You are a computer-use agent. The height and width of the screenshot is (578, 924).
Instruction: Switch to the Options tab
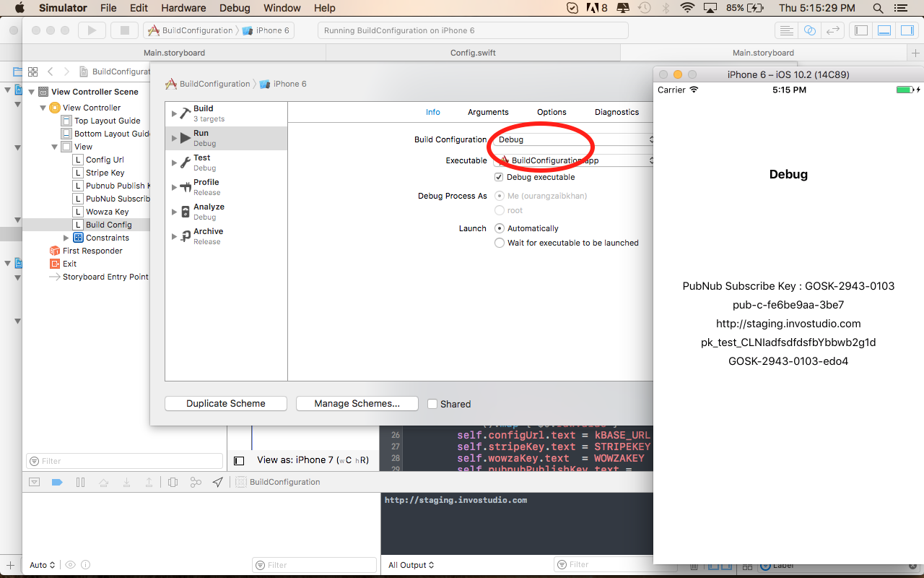[x=552, y=112]
